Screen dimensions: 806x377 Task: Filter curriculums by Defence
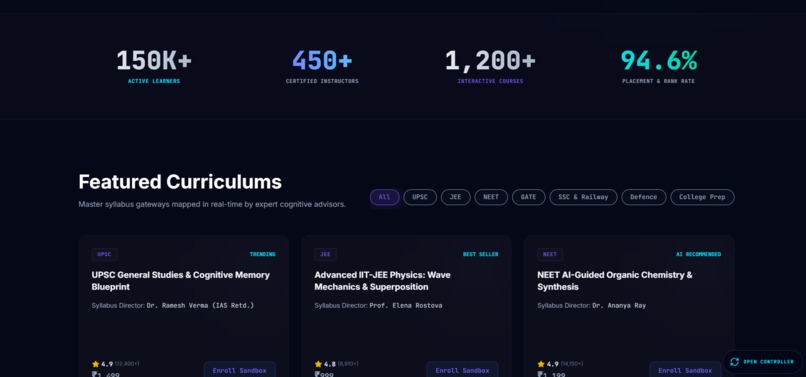(x=644, y=197)
